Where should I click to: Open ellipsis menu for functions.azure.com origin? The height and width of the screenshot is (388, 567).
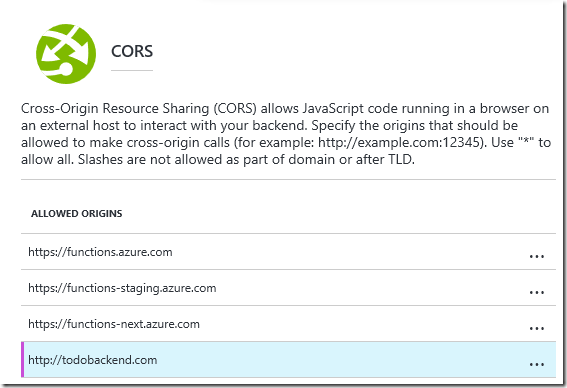point(537,256)
